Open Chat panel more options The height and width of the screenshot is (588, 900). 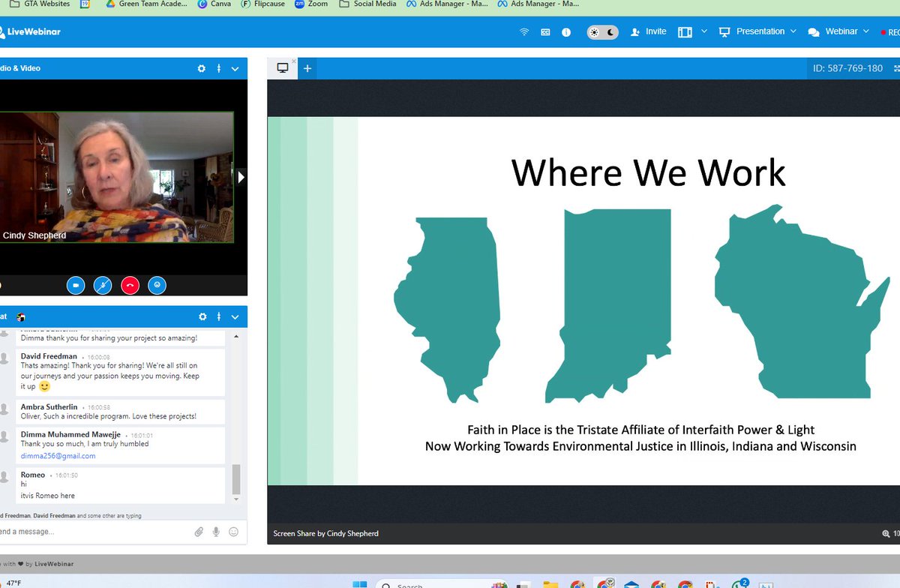pos(219,317)
